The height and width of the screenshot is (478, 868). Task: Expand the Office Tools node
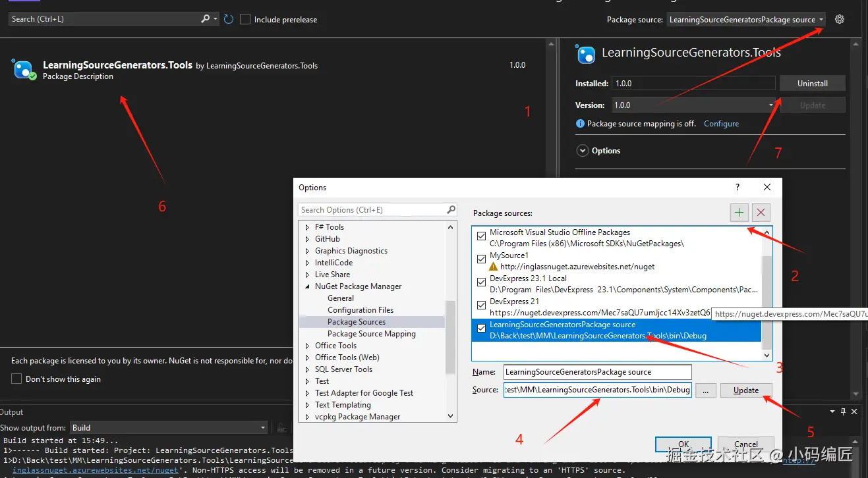click(x=307, y=346)
